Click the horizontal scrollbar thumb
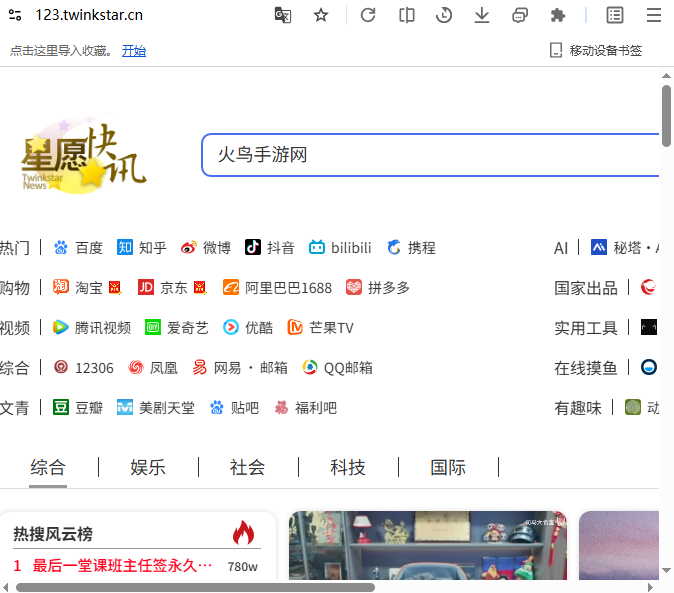674x593 pixels. (195, 587)
